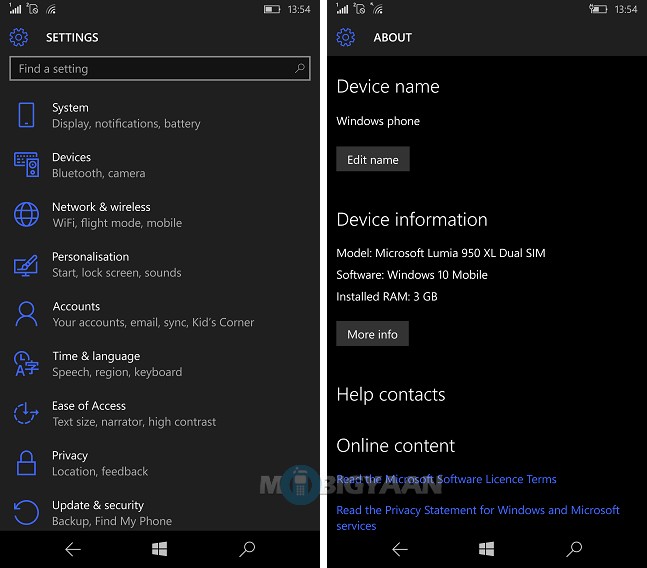Click the Edit name button
647x568 pixels.
point(373,159)
